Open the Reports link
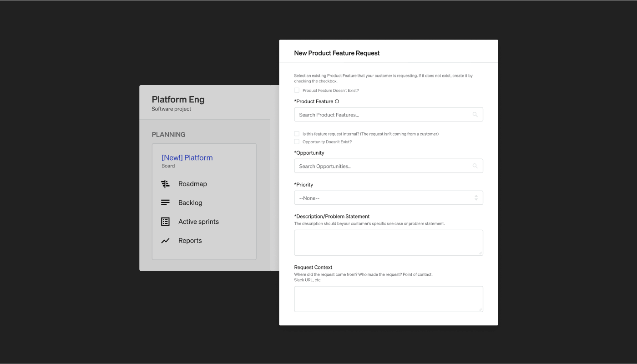This screenshot has width=637, height=364. tap(190, 241)
